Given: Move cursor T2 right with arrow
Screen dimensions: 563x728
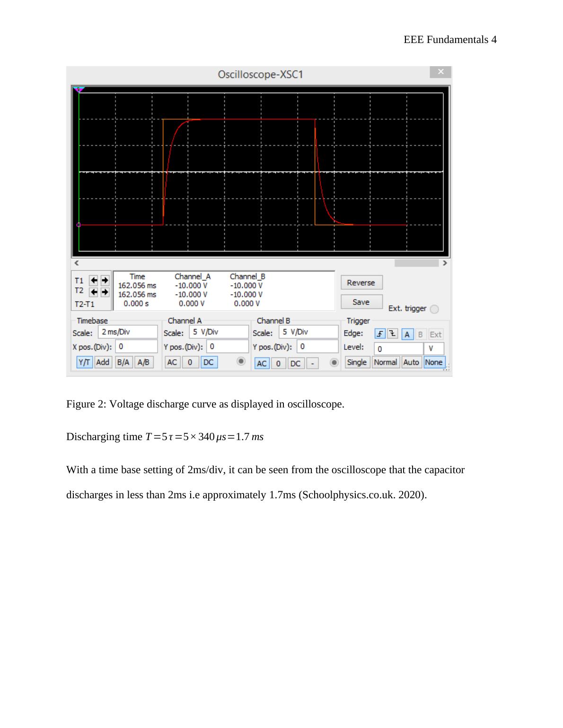Looking at the screenshot, I should [105, 292].
